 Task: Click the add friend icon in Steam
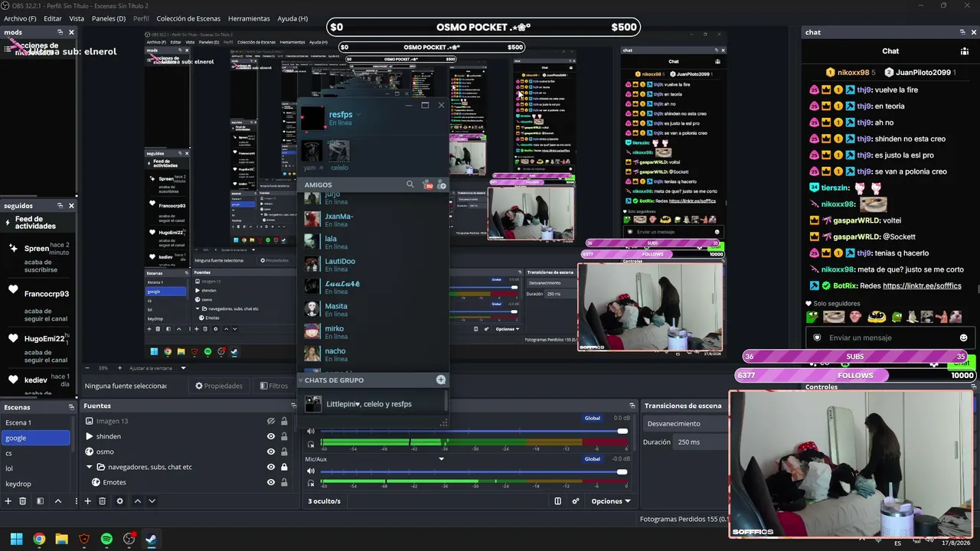click(442, 184)
